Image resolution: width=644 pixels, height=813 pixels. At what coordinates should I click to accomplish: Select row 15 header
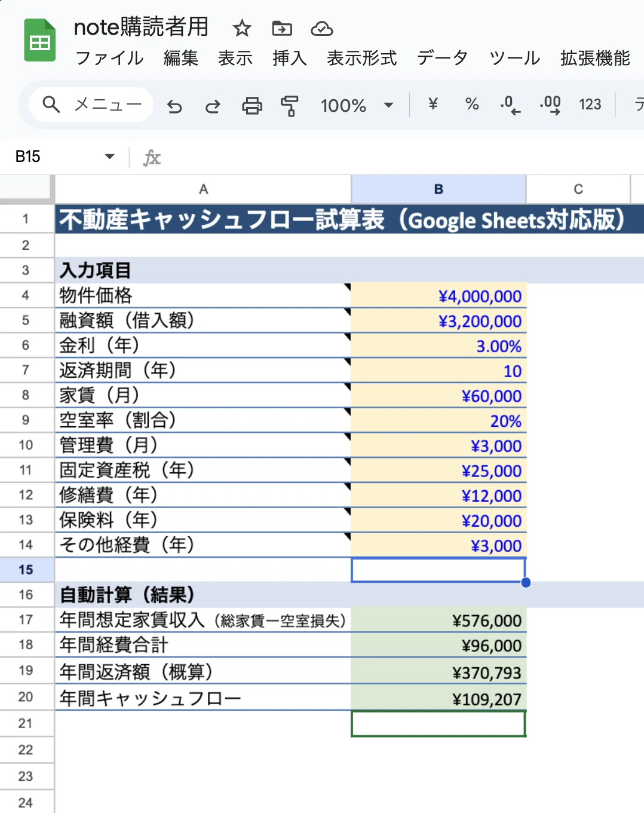(26, 570)
